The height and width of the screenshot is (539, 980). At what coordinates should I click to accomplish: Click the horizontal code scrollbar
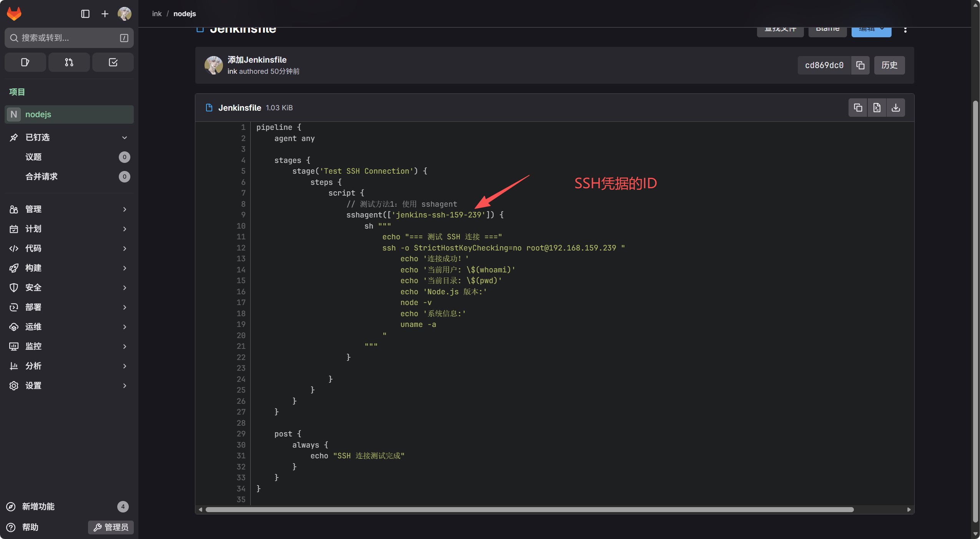pos(529,509)
